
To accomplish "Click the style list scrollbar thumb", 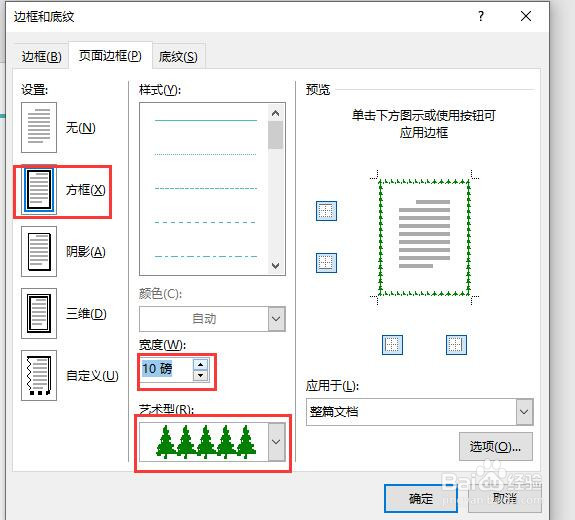I will coord(276,135).
